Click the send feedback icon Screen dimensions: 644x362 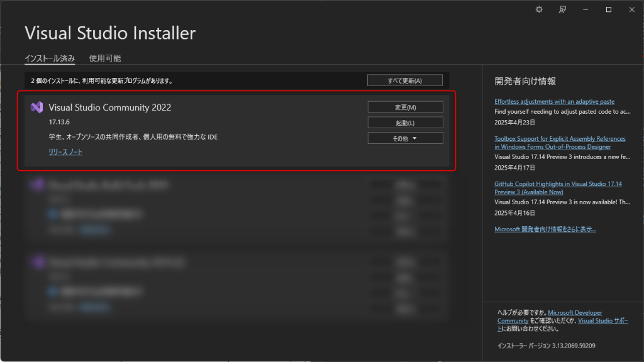[563, 9]
